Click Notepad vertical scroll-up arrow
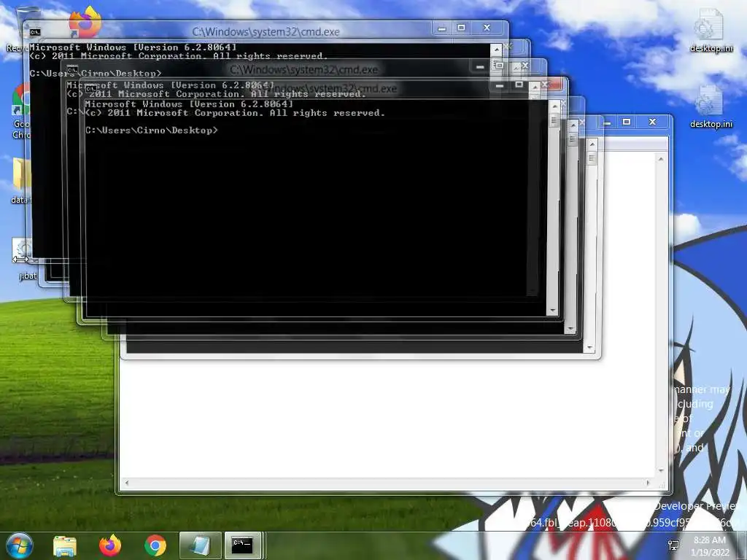Viewport: 747px width, 560px height. click(661, 159)
